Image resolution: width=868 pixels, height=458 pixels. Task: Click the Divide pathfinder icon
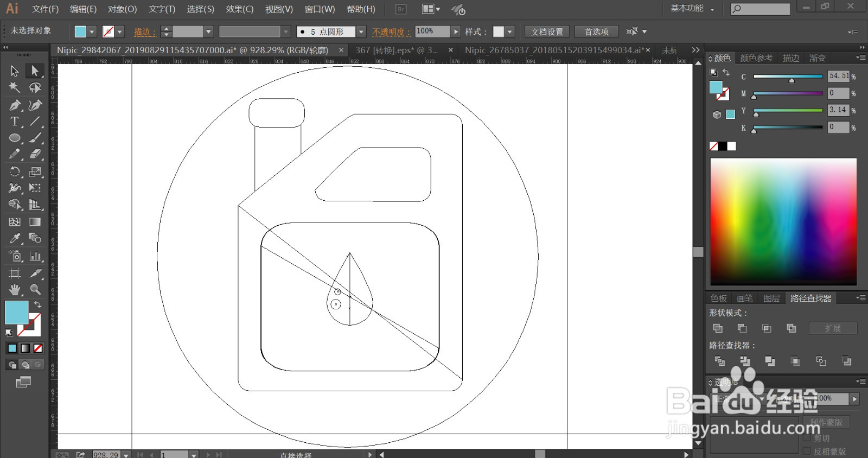(x=720, y=361)
